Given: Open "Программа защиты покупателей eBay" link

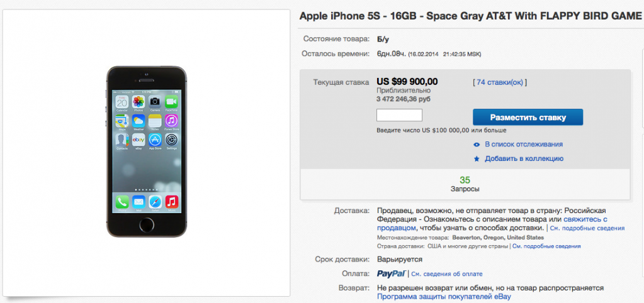Looking at the screenshot, I should pos(444,297).
